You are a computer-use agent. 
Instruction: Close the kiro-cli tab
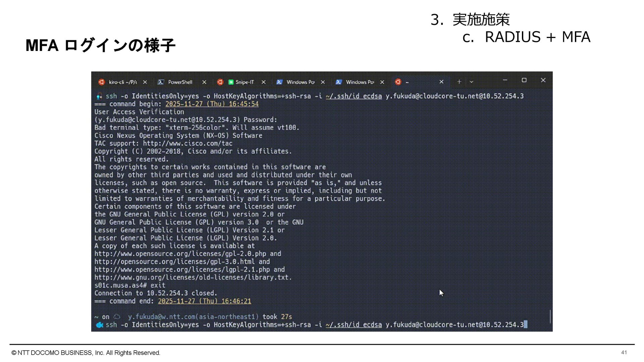[x=145, y=82]
